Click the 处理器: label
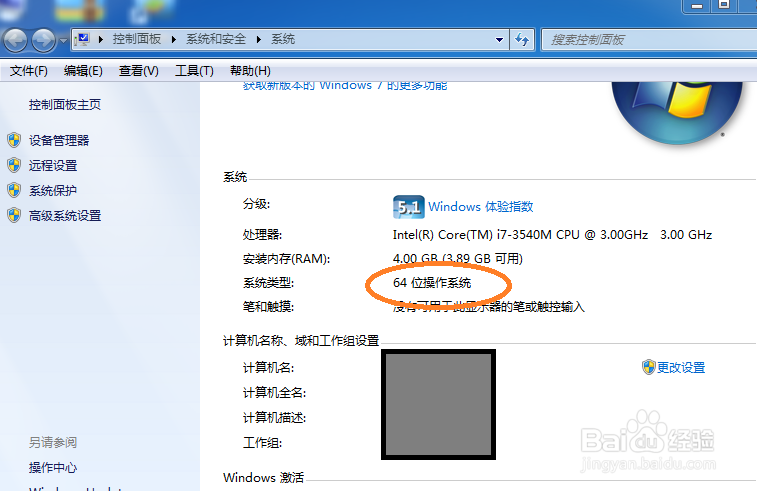This screenshot has height=491, width=757. pos(262,235)
